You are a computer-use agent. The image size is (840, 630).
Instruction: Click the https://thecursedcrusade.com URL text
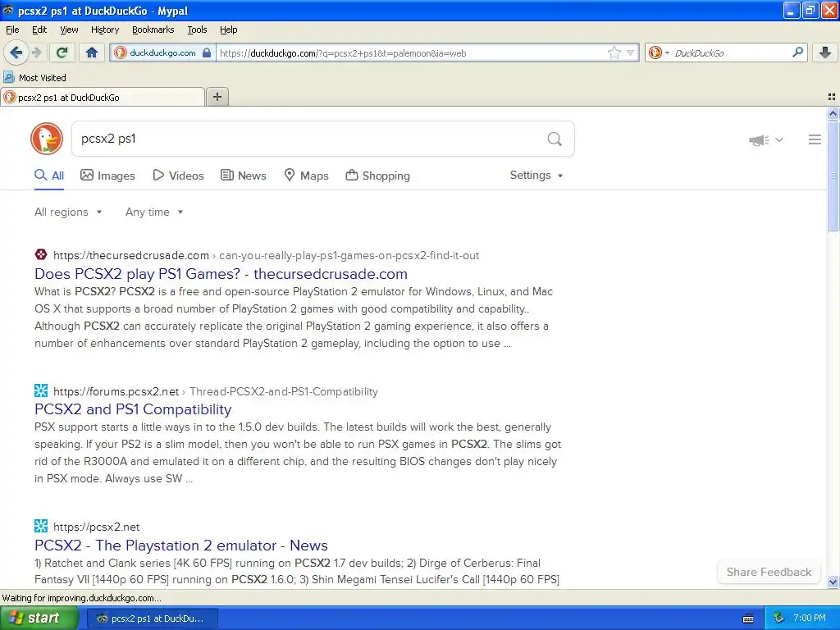pyautogui.click(x=131, y=255)
